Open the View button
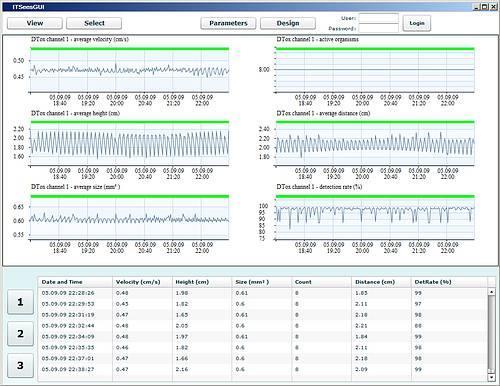 pyautogui.click(x=35, y=23)
